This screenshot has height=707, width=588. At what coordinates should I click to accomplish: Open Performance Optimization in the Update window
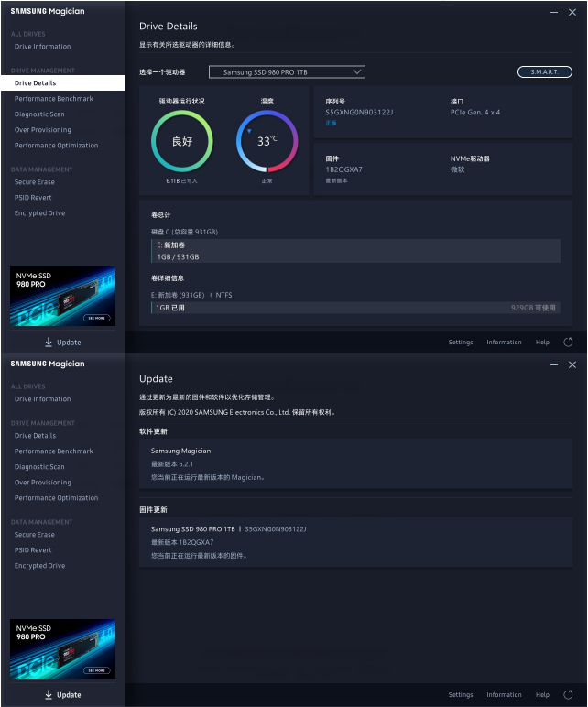(56, 498)
